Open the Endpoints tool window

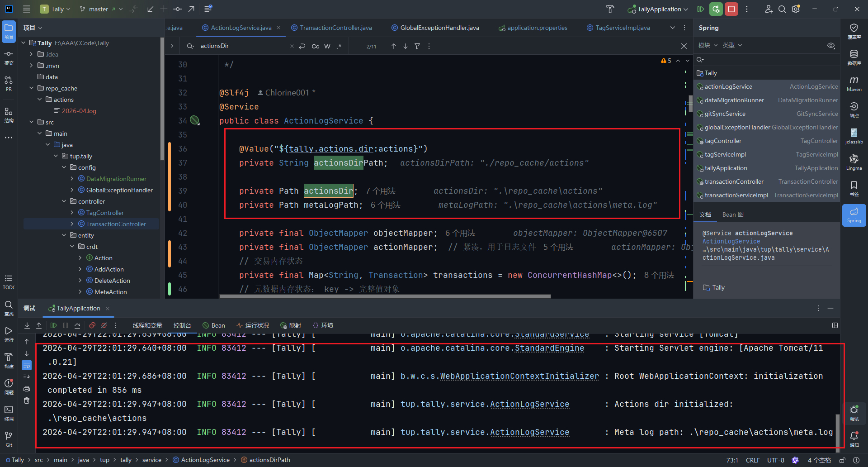(x=854, y=110)
